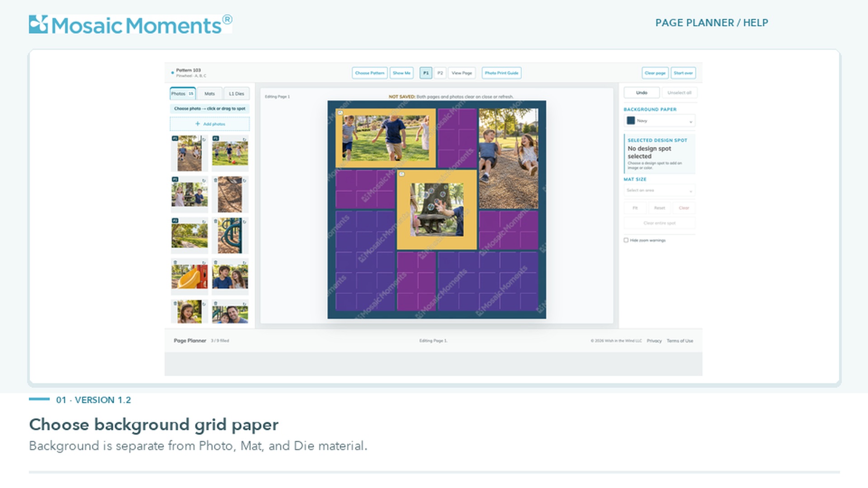This screenshot has height=488, width=868.
Task: Click the Navy background color swatch
Action: (631, 121)
